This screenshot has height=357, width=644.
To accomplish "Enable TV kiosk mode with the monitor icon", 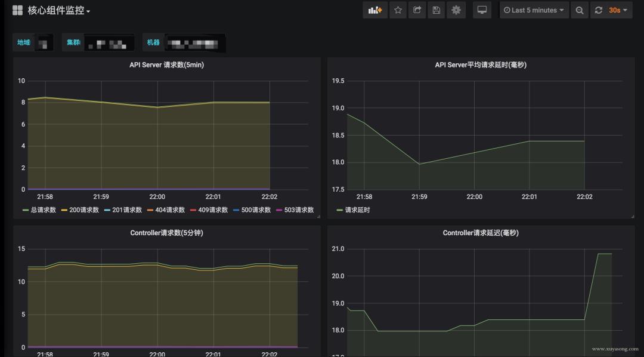I will [x=482, y=10].
